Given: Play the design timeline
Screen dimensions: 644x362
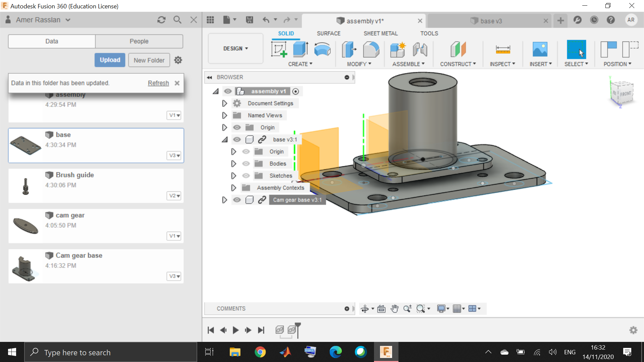Looking at the screenshot, I should click(235, 330).
